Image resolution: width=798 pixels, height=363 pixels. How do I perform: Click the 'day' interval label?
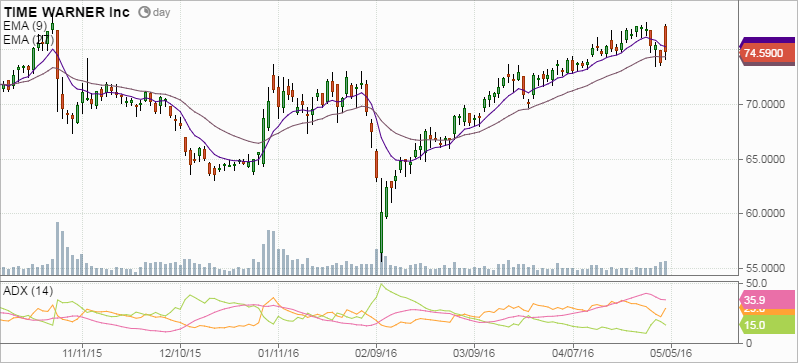coord(161,12)
